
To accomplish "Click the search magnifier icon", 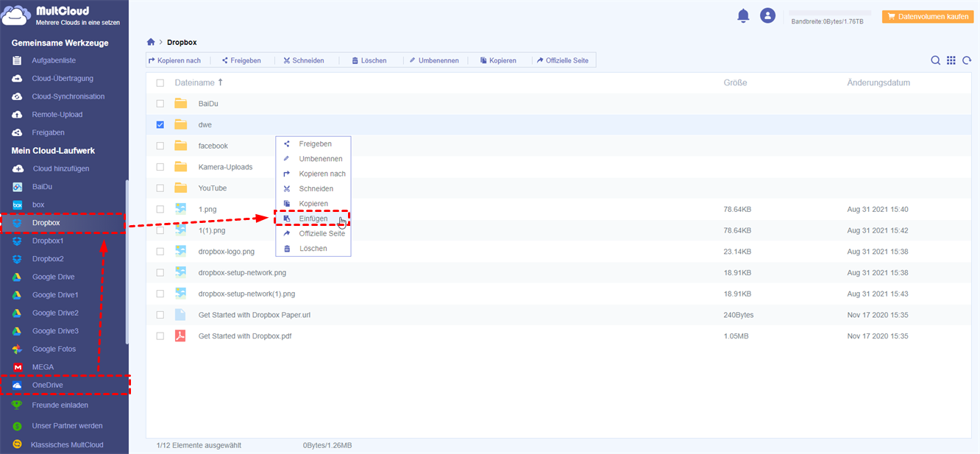I will point(935,60).
